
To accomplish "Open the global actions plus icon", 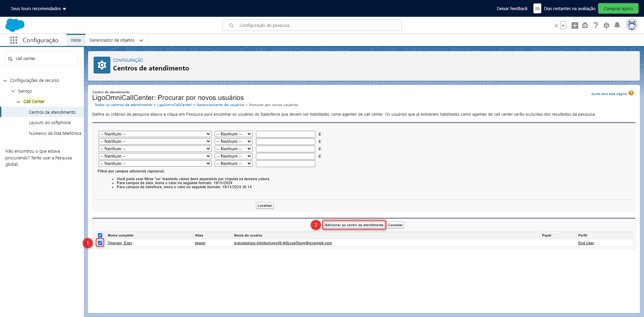I will click(x=575, y=25).
